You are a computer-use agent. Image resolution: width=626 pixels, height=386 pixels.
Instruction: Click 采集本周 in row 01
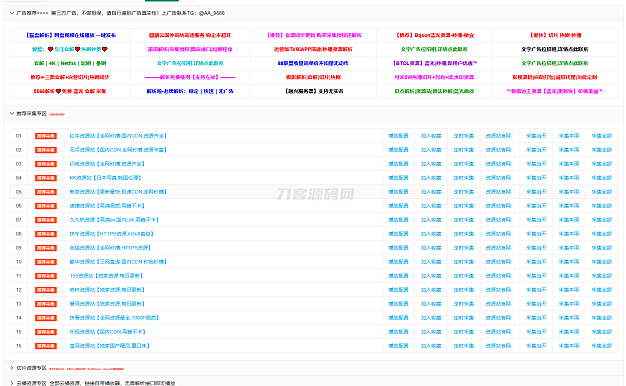coord(569,136)
